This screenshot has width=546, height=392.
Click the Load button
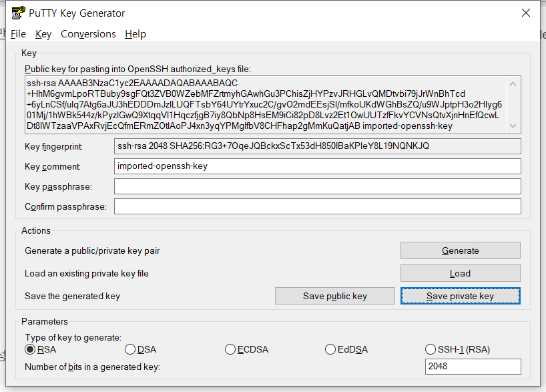point(461,273)
